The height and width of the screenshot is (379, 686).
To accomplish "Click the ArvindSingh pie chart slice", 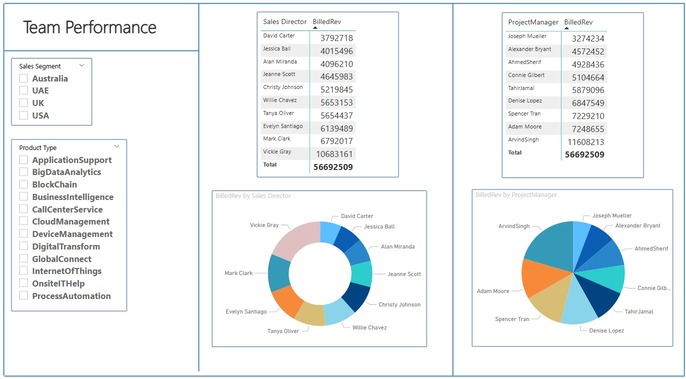I will [552, 245].
